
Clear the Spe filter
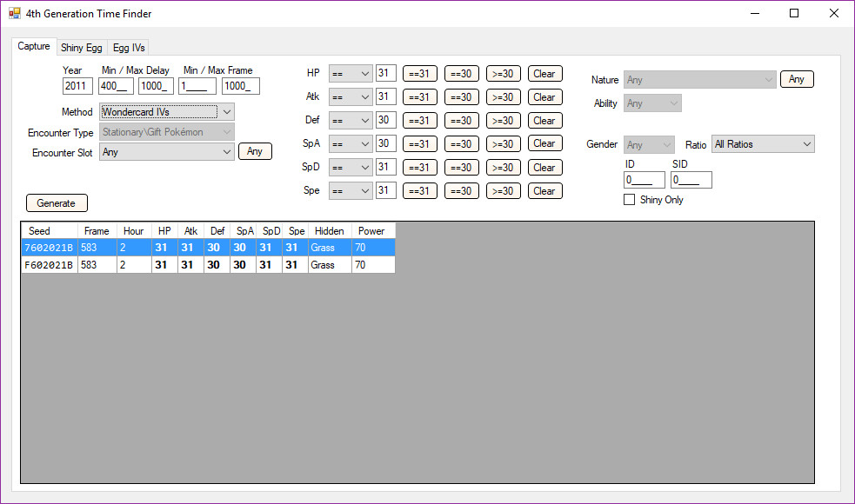pyautogui.click(x=544, y=190)
